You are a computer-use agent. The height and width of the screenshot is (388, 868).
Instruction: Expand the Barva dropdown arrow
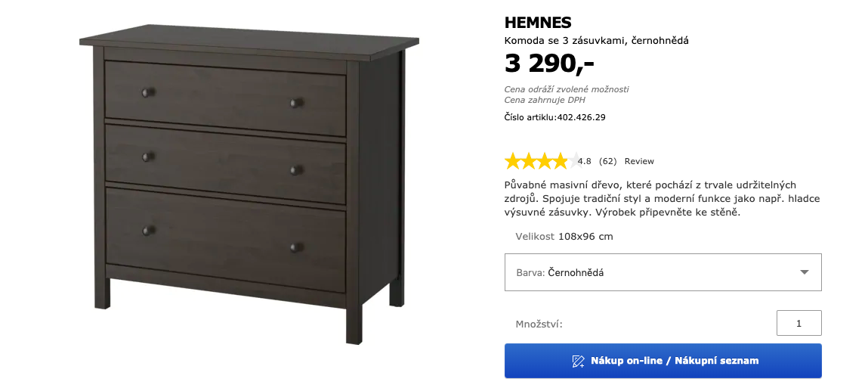click(x=805, y=272)
